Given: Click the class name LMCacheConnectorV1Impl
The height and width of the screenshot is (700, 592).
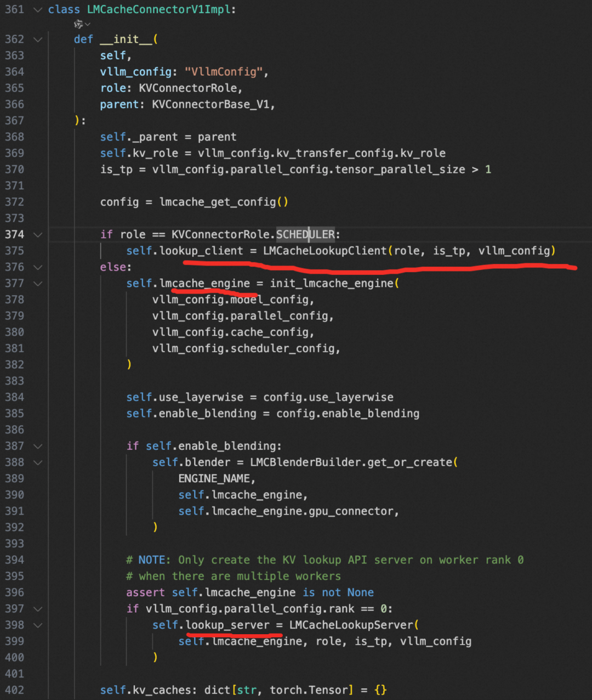Looking at the screenshot, I should [x=158, y=10].
